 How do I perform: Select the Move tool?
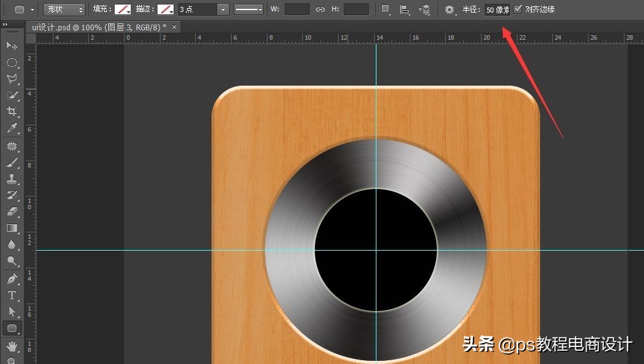[13, 46]
